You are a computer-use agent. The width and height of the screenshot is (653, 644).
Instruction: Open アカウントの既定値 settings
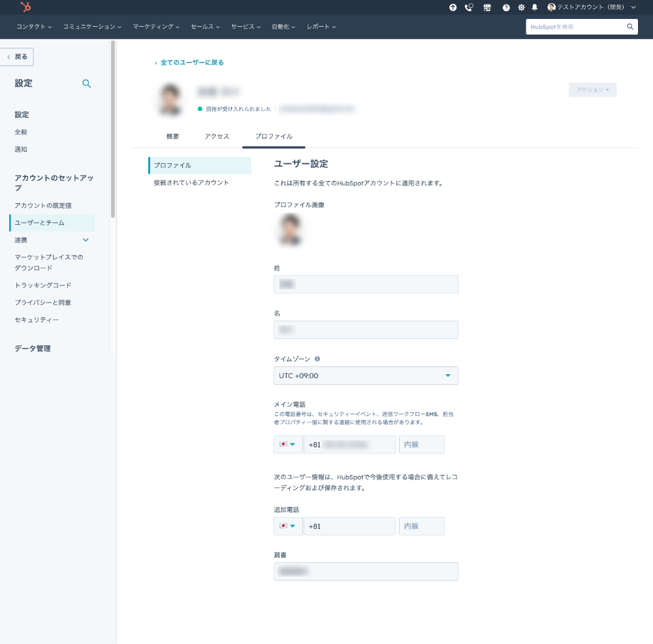(x=43, y=205)
